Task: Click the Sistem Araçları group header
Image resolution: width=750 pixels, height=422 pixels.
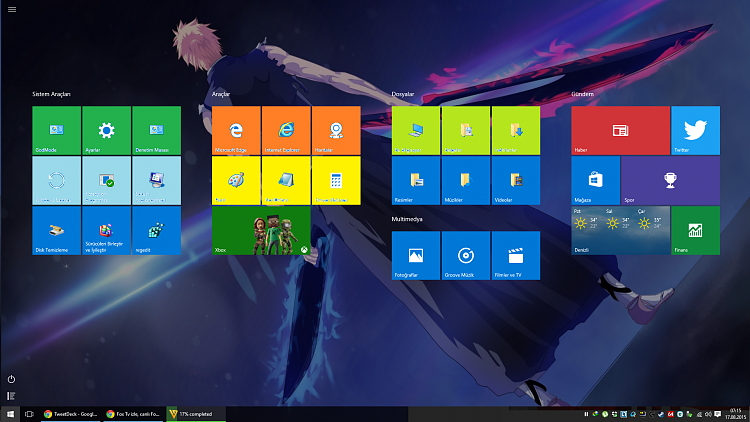Action: (51, 94)
